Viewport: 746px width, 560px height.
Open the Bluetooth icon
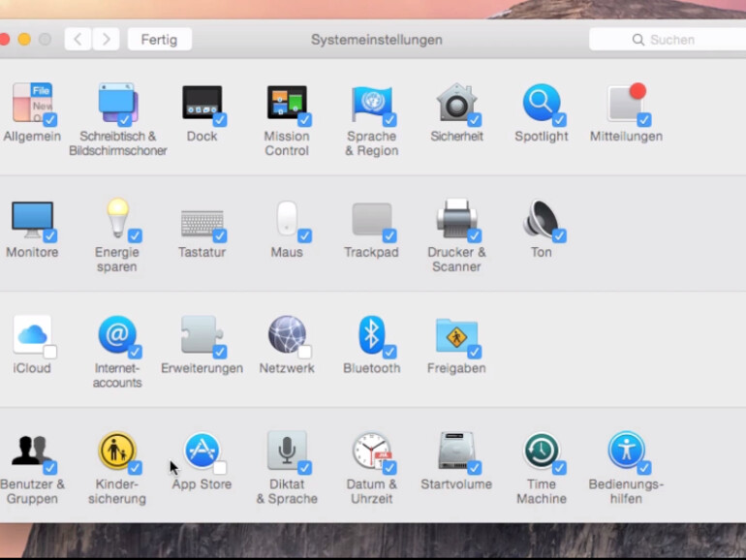(372, 334)
